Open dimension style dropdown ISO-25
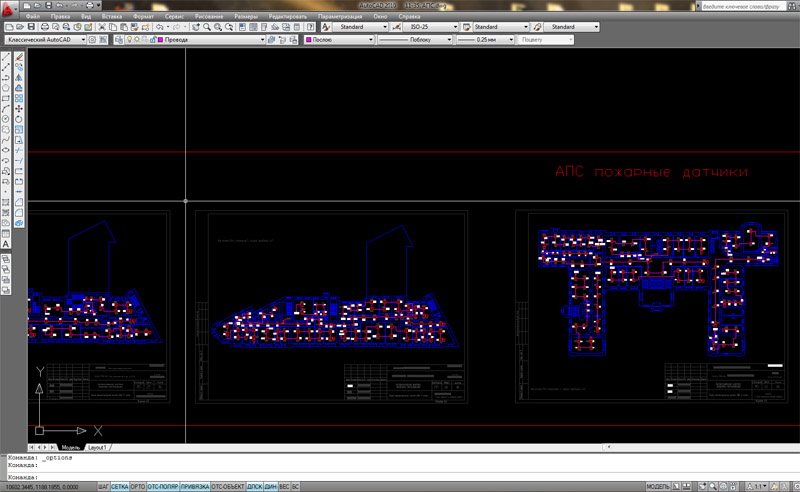Viewport: 800px width, 492px height. tap(431, 27)
